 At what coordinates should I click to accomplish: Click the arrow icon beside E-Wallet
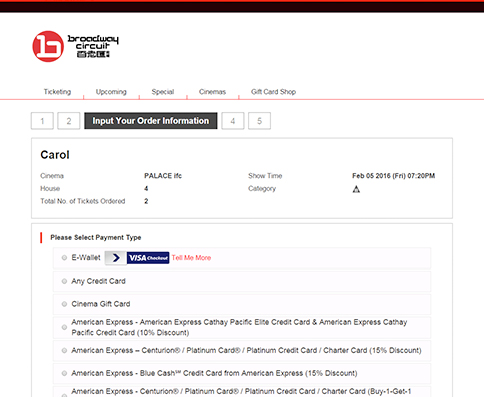coord(116,258)
